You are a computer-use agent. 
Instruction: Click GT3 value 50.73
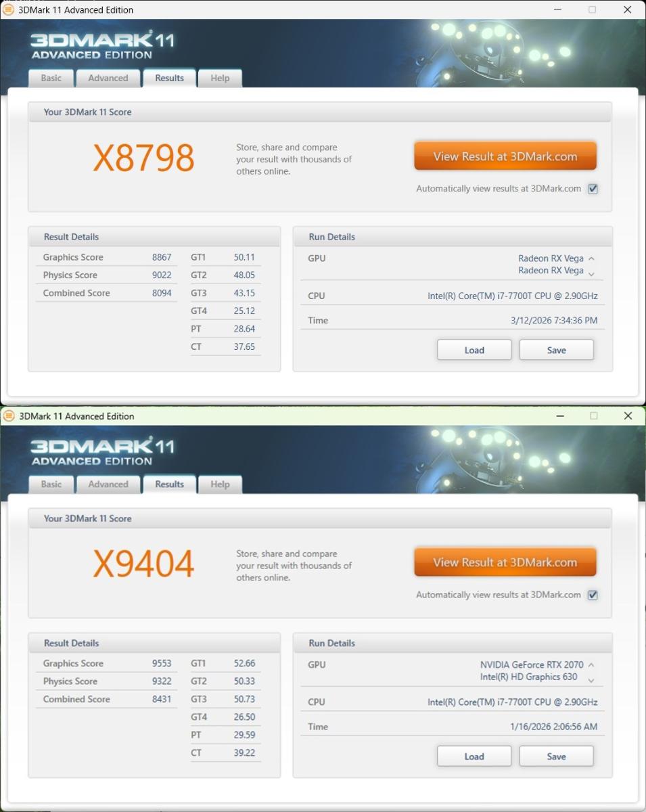pyautogui.click(x=244, y=699)
